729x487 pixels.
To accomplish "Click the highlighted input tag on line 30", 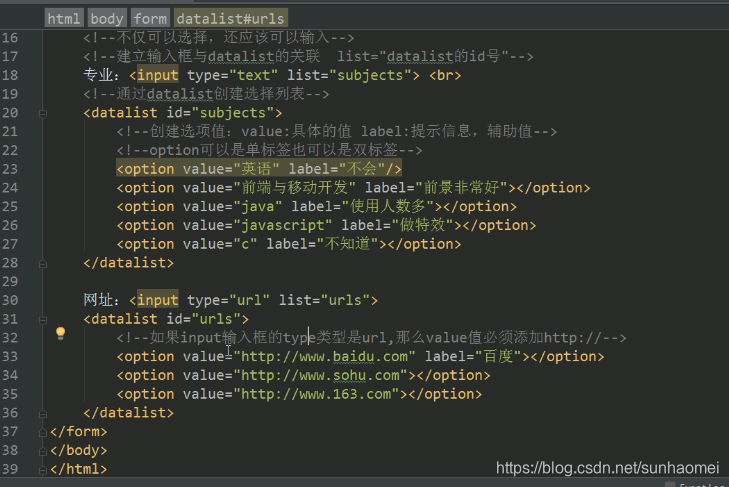I will point(158,300).
